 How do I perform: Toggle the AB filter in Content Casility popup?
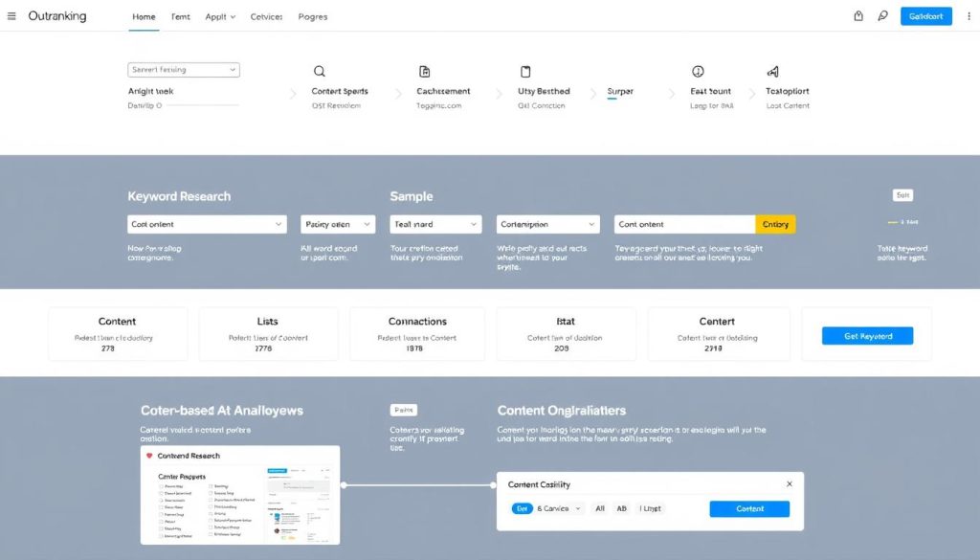621,509
